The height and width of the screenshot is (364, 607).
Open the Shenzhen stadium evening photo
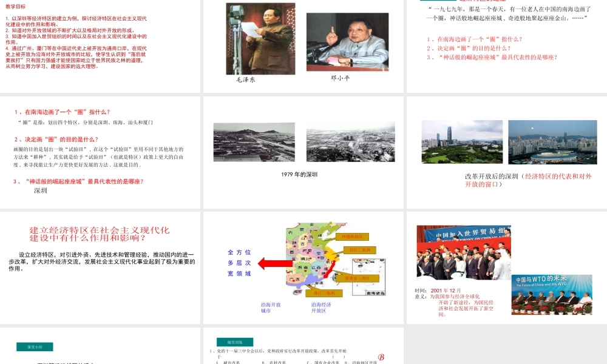click(552, 142)
